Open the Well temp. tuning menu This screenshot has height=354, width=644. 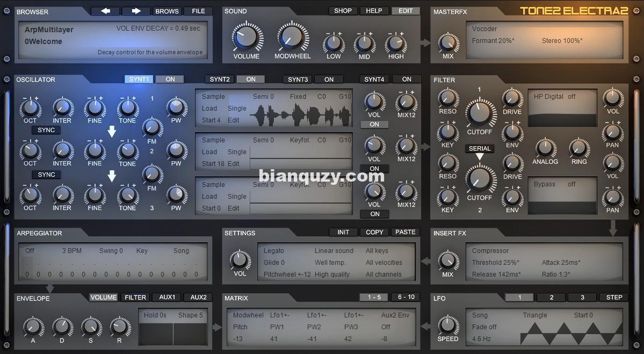(330, 263)
